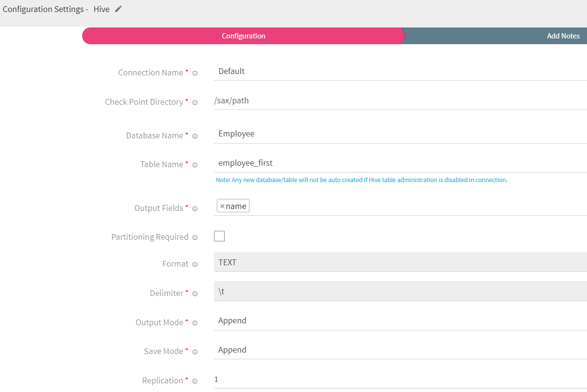Click info icon next to Check Point Directory

click(x=195, y=102)
